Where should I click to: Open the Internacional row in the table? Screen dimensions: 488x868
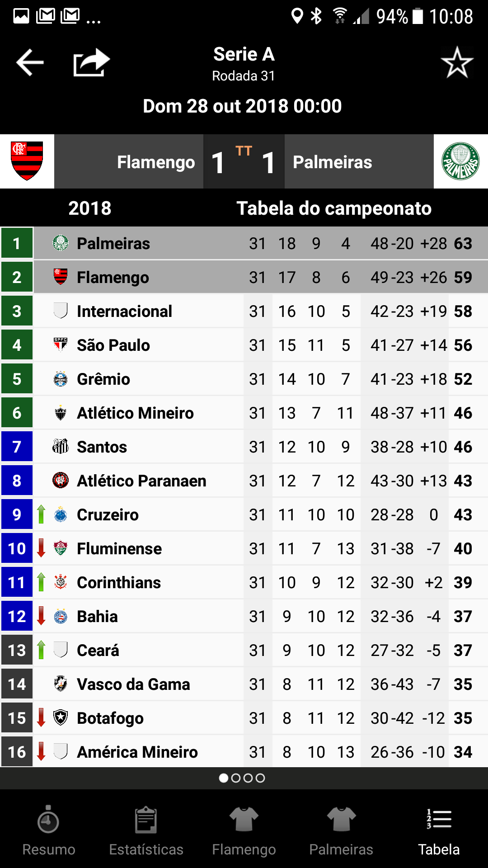(x=244, y=311)
